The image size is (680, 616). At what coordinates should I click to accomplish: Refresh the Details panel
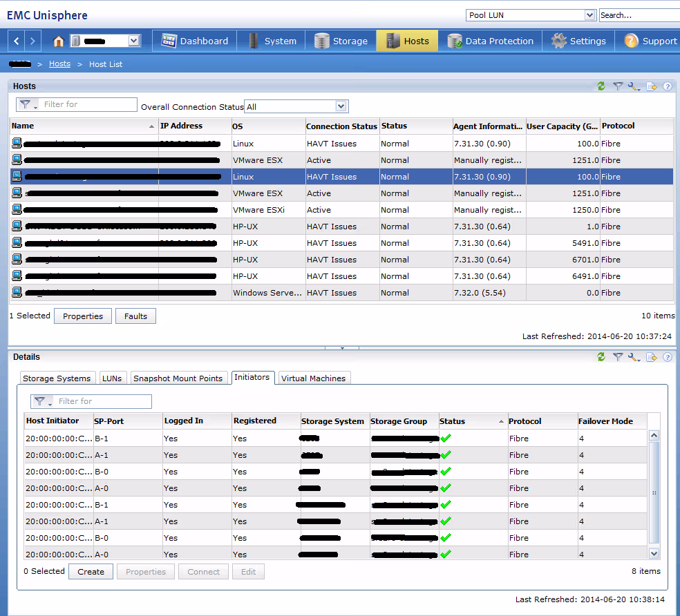[x=601, y=357]
